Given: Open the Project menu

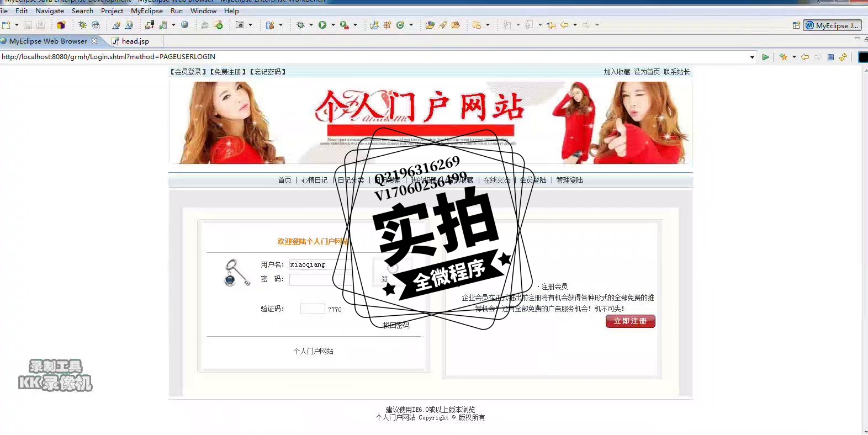Looking at the screenshot, I should tap(112, 10).
